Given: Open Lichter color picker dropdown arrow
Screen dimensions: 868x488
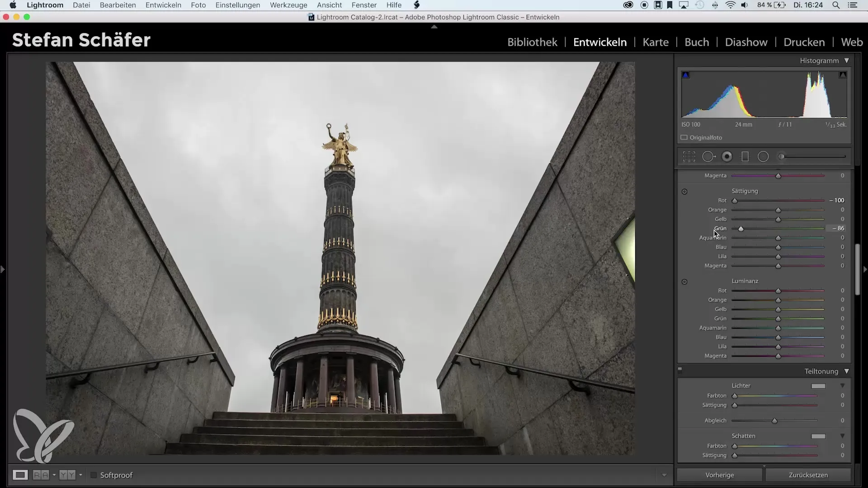Looking at the screenshot, I should (843, 386).
